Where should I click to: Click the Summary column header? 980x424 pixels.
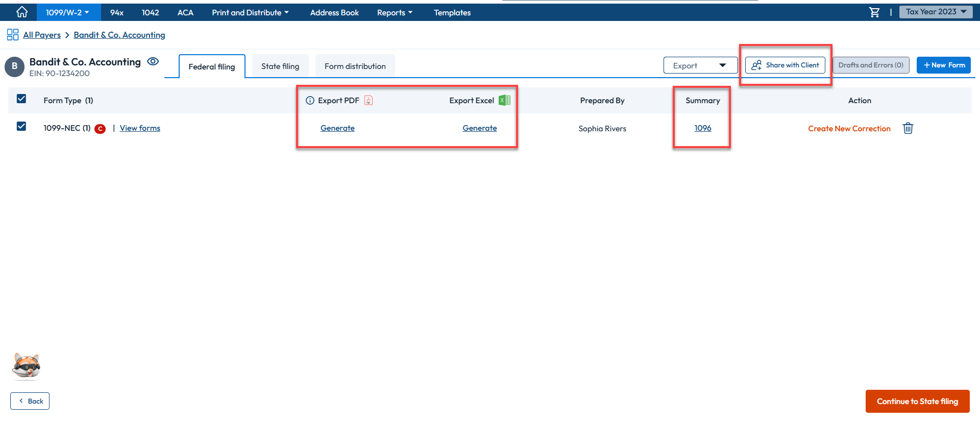703,101
